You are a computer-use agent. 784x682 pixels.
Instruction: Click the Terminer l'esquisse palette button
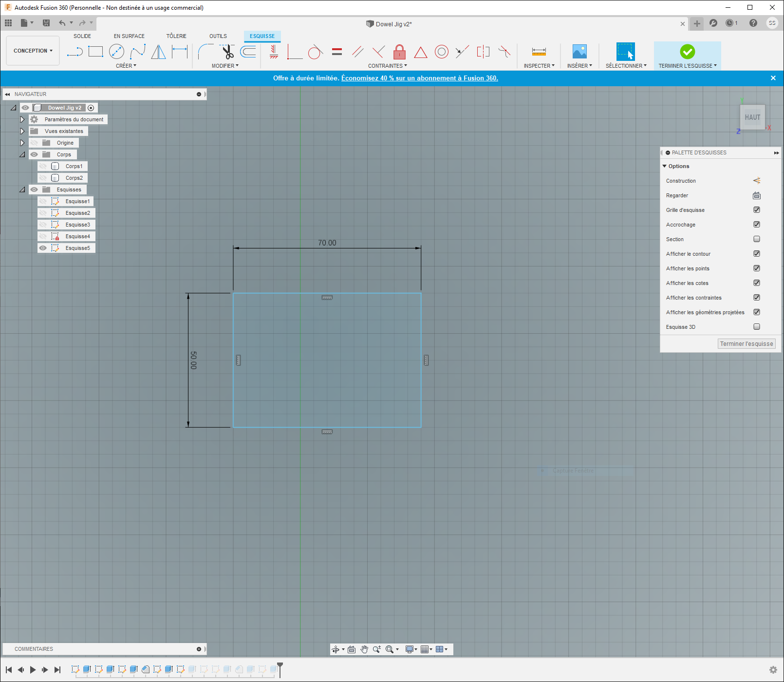tap(746, 344)
